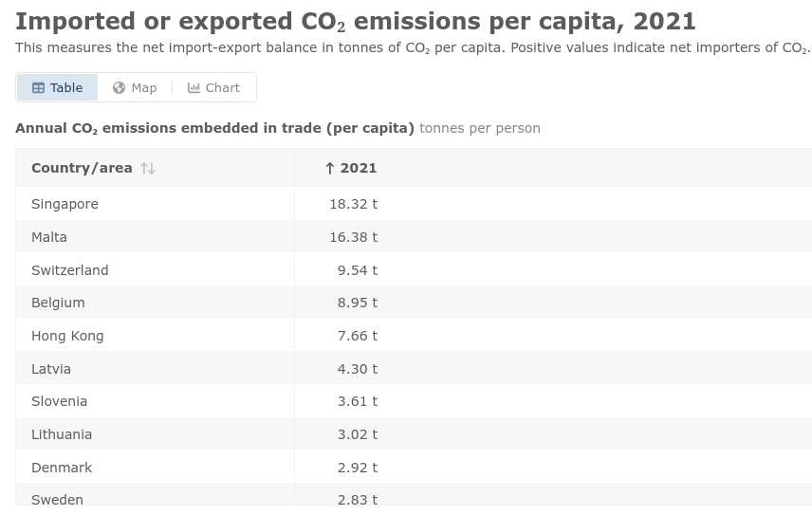Click the Belgium row entry
The height and width of the screenshot is (515, 812).
click(x=58, y=303)
